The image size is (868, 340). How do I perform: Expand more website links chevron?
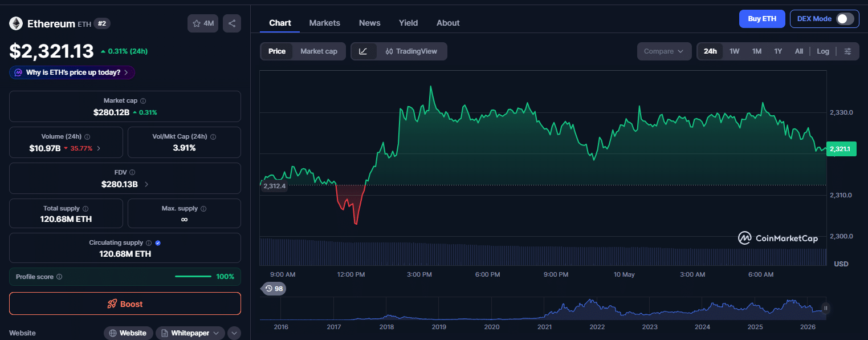(x=234, y=333)
